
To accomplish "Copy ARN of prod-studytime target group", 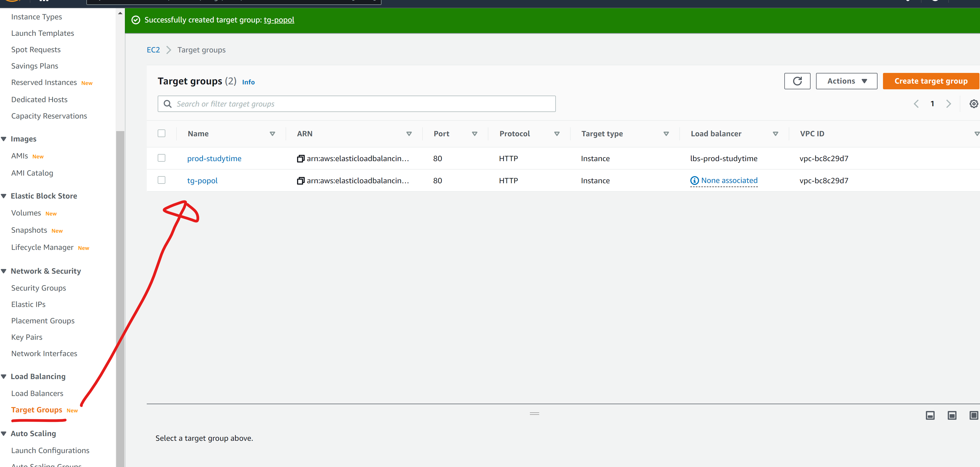I will pyautogui.click(x=301, y=159).
